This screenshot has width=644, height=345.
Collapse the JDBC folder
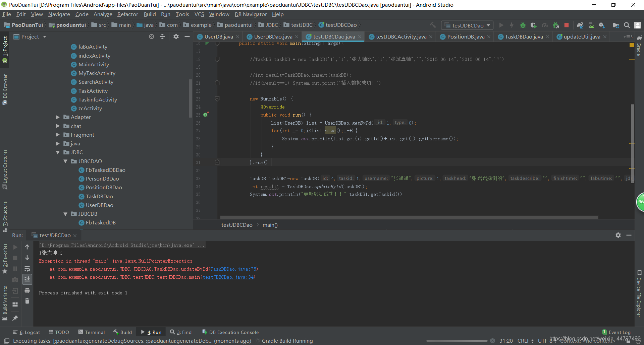(x=58, y=152)
